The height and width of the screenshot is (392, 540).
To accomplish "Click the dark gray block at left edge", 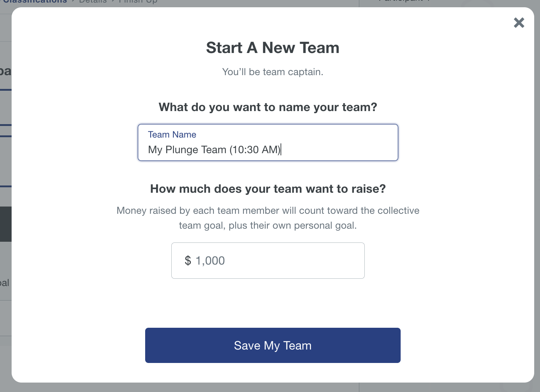I will tap(5, 224).
